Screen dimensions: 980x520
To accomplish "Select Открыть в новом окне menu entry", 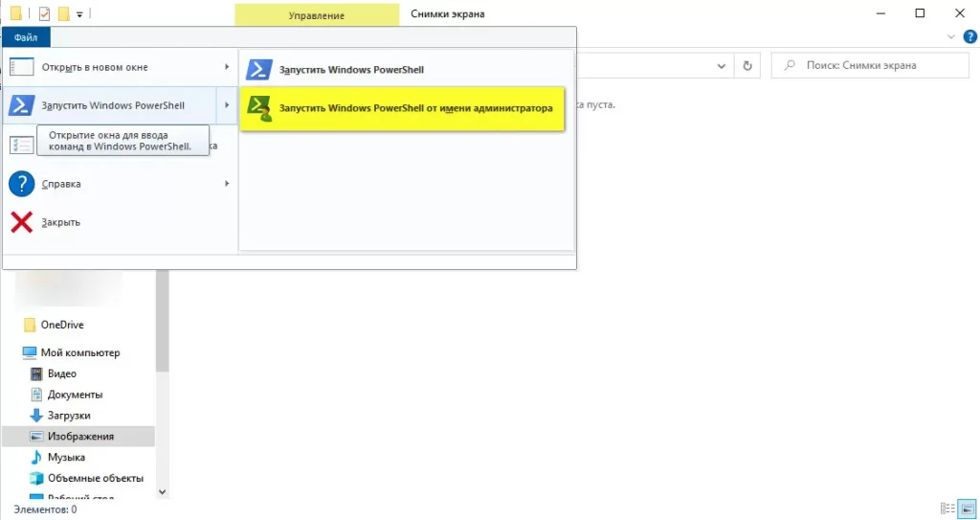I will [x=120, y=67].
